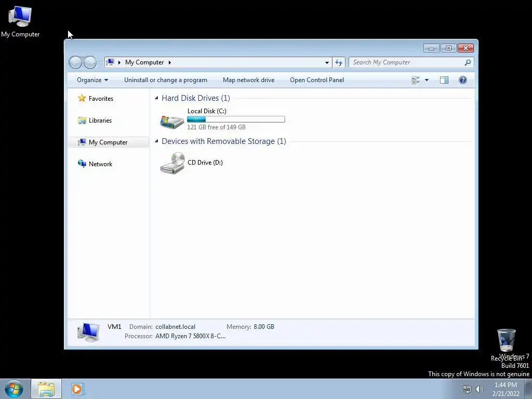Viewport: 532px width, 399px height.
Task: Click the taskbar clock showing 1:44 PM
Action: point(506,389)
